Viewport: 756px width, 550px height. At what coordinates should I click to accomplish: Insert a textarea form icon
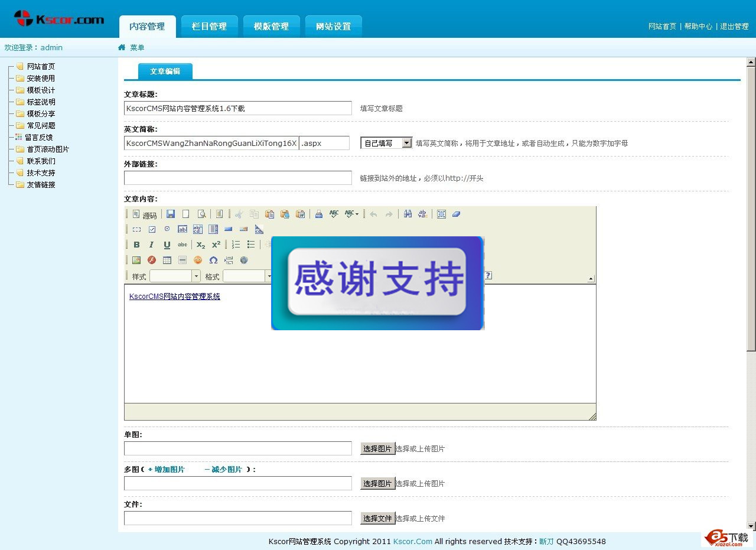(198, 229)
